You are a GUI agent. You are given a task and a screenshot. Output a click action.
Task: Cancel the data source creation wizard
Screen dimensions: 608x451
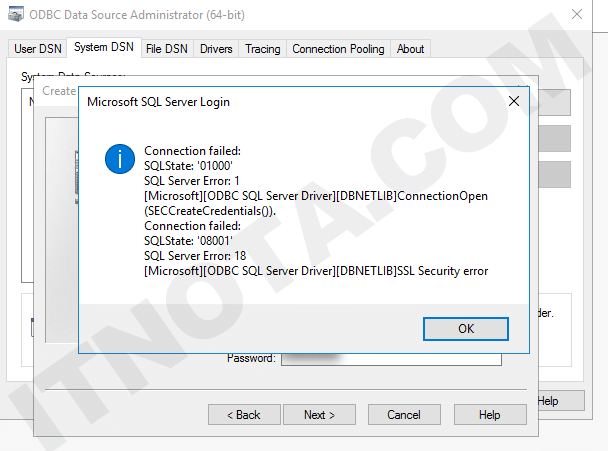point(404,414)
